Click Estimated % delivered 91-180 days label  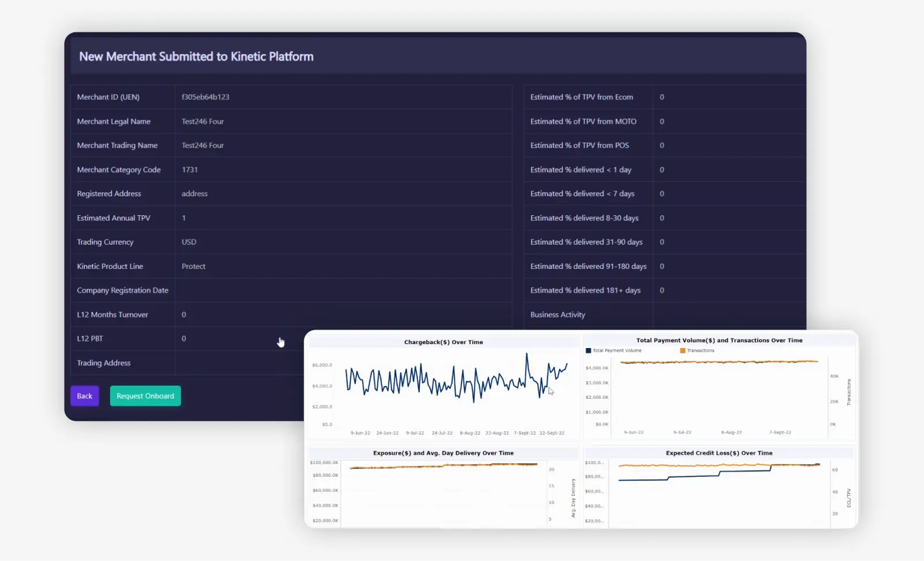point(588,266)
